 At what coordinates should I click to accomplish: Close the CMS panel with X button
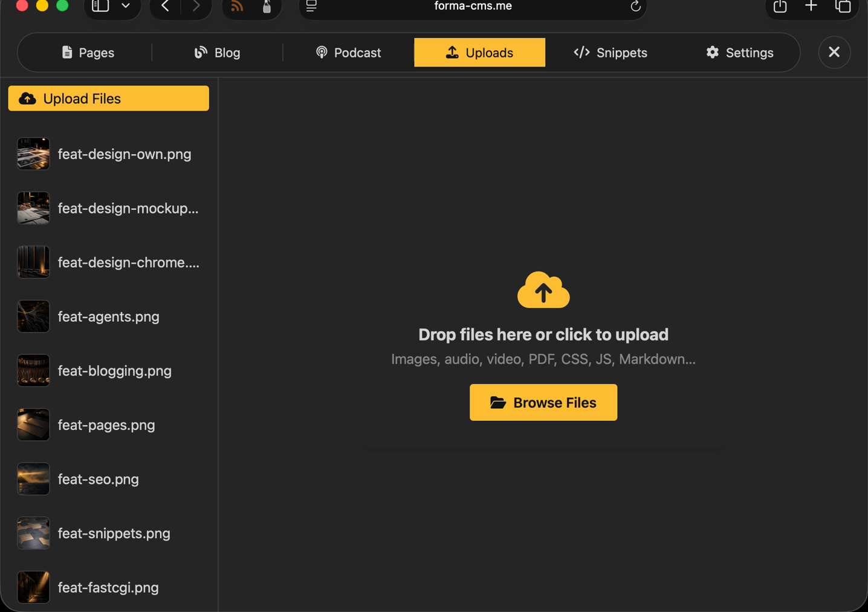click(x=834, y=52)
